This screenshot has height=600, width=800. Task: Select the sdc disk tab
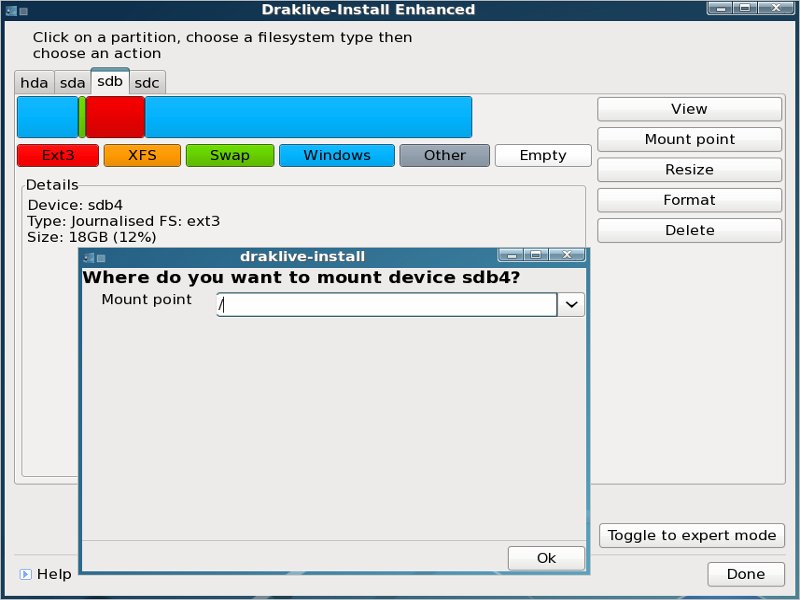[147, 83]
